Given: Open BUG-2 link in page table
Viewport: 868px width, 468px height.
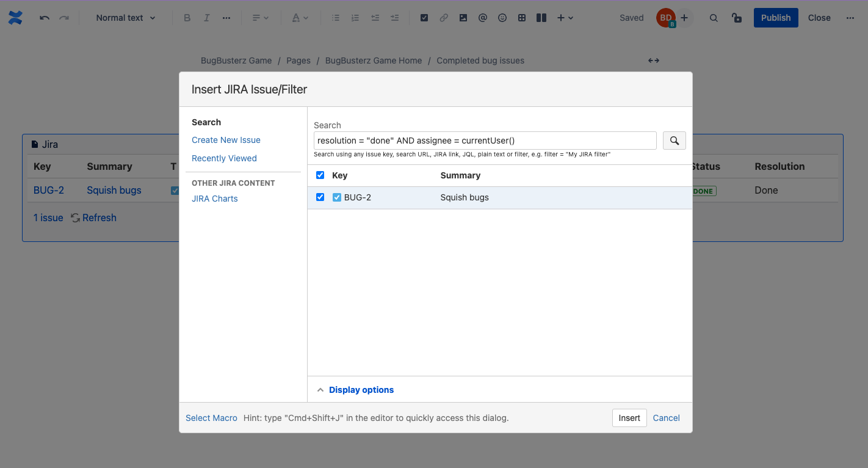Looking at the screenshot, I should [49, 190].
